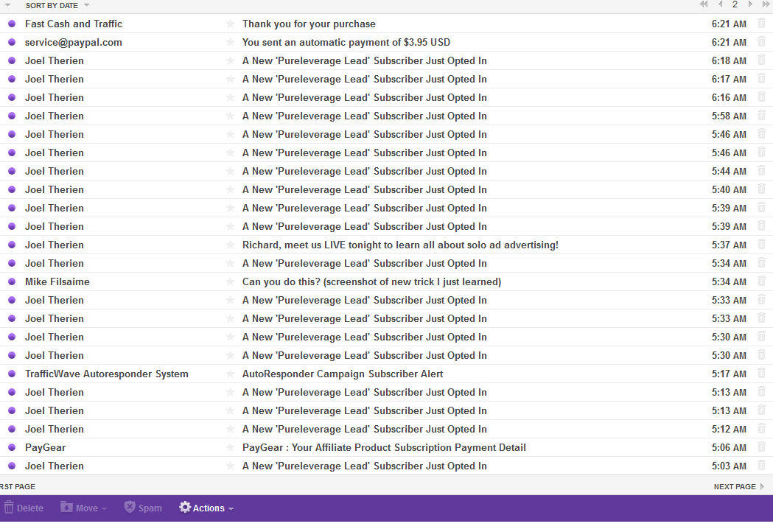This screenshot has height=532, width=773.
Task: Mark Mike Filsaime email read via purple dot
Action: [12, 281]
